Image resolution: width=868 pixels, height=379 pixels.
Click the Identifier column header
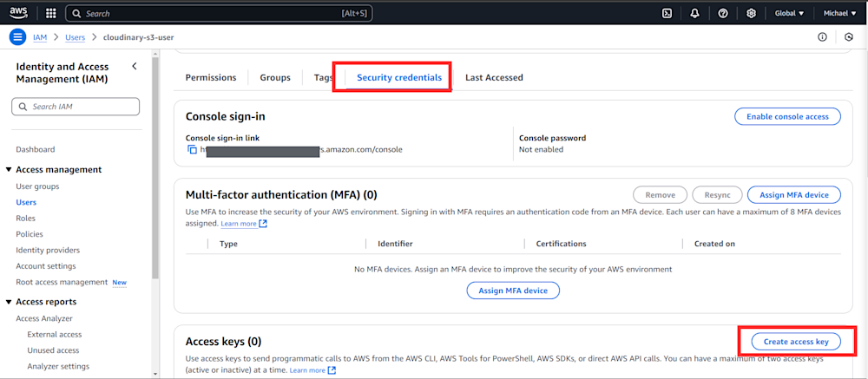[x=395, y=244]
